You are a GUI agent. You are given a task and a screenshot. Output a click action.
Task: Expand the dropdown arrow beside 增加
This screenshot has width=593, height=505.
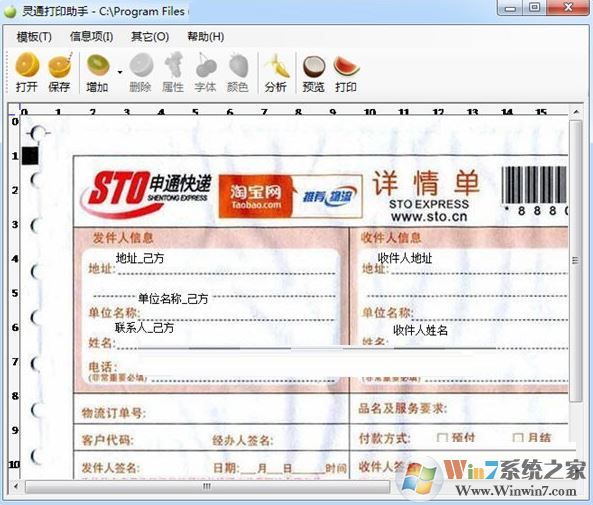click(x=120, y=72)
